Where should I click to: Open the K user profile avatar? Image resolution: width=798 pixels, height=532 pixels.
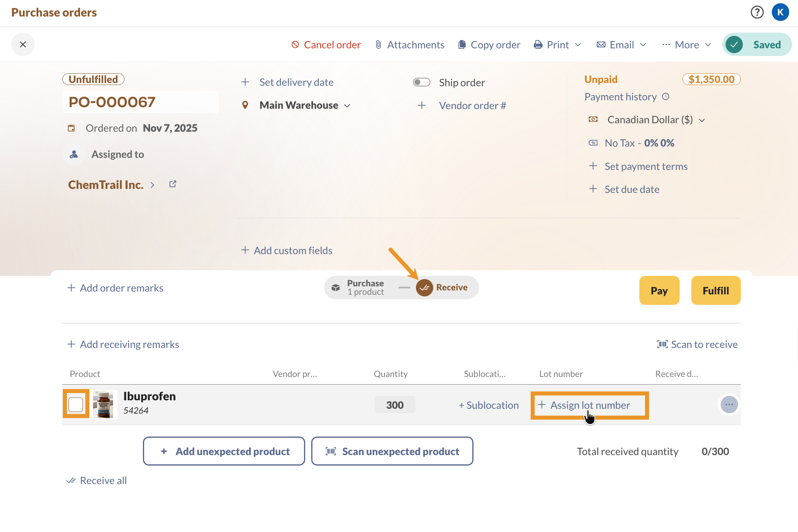780,12
